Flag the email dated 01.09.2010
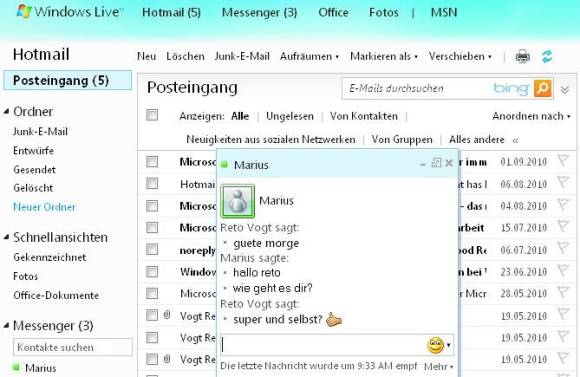Screen dimensions: 580x377 click(x=563, y=161)
